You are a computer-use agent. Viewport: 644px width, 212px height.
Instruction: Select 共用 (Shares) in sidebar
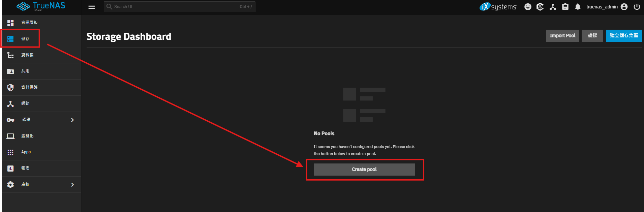click(x=25, y=71)
